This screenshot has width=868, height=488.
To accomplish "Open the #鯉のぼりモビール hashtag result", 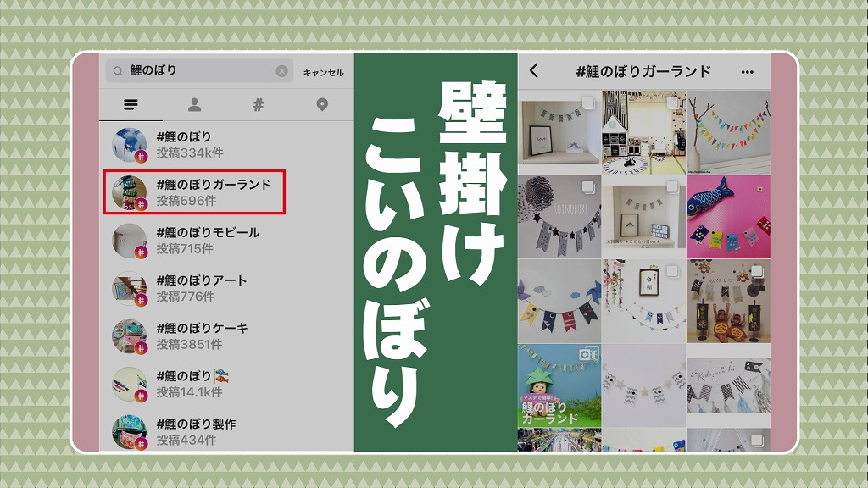I will pos(226,240).
